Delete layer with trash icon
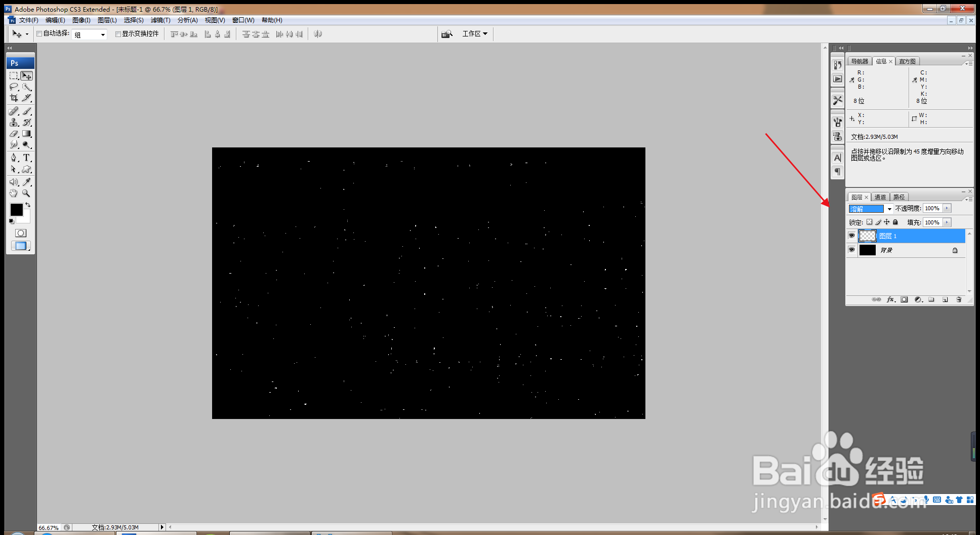The width and height of the screenshot is (980, 535). [959, 300]
